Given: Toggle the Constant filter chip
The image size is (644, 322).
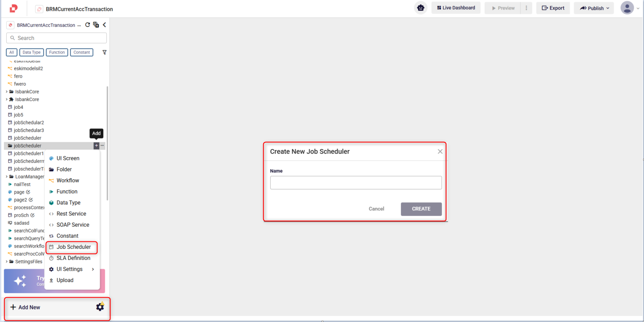Looking at the screenshot, I should (x=81, y=52).
